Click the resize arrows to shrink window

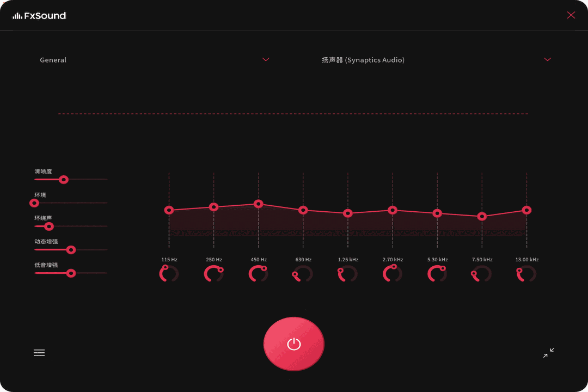(549, 353)
